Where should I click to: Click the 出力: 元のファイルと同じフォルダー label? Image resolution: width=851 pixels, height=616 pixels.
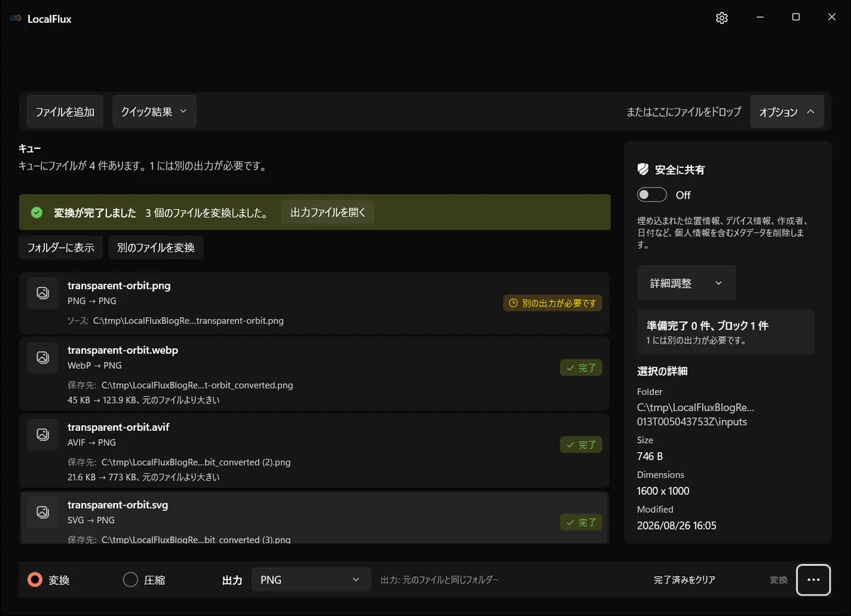click(440, 580)
